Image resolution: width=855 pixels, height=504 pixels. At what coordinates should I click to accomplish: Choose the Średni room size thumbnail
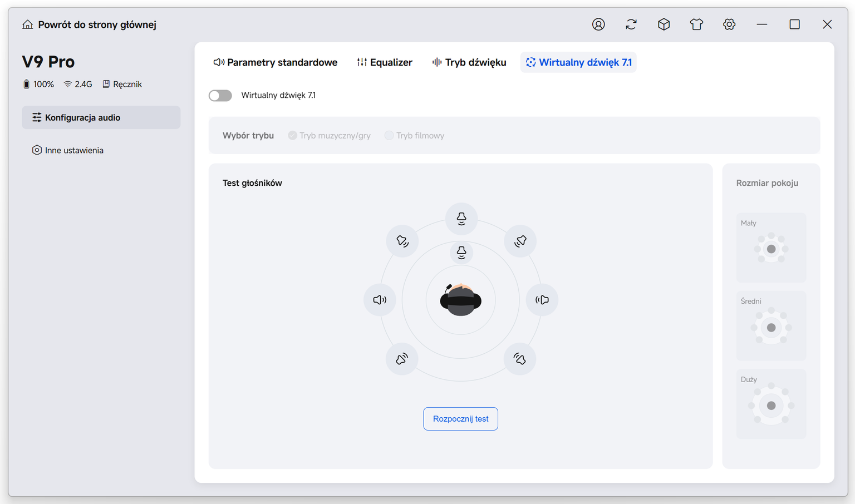[x=771, y=326]
